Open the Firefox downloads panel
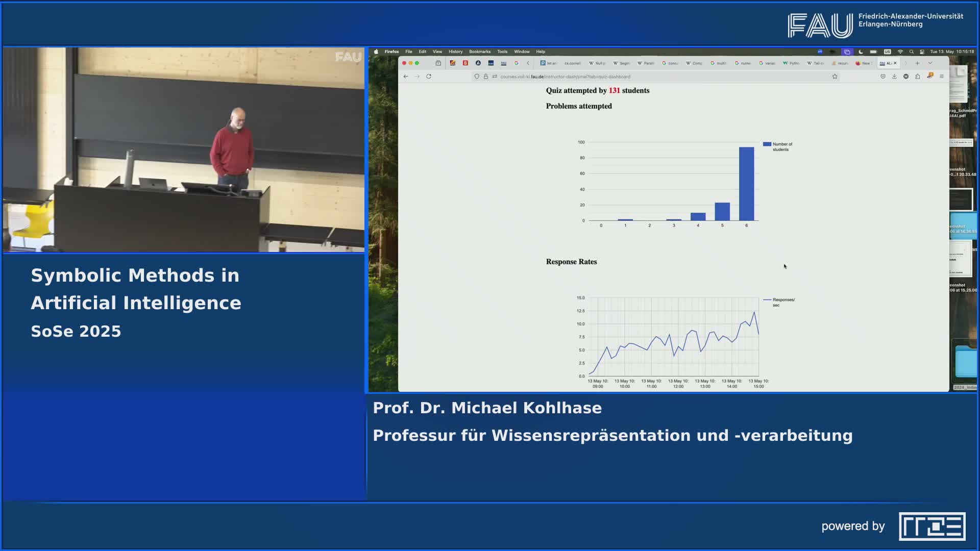 coord(894,77)
